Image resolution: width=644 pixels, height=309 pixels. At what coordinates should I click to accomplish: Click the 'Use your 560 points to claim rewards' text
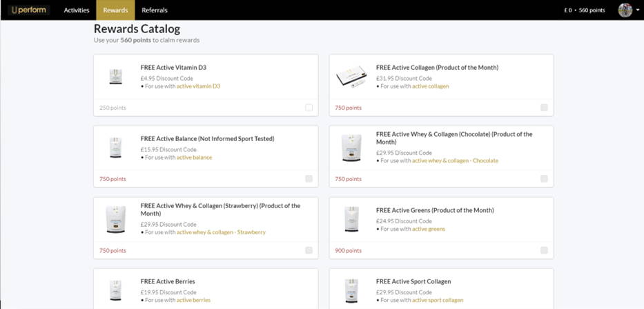(x=146, y=40)
